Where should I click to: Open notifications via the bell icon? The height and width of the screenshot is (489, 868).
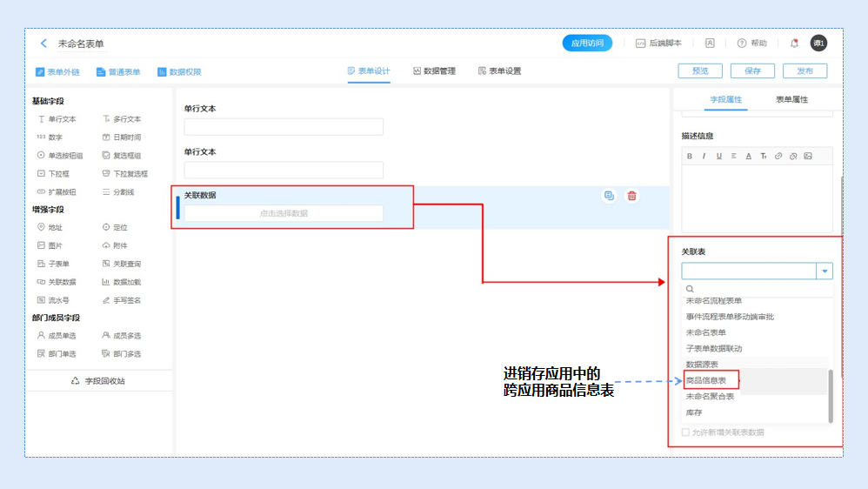(x=794, y=44)
